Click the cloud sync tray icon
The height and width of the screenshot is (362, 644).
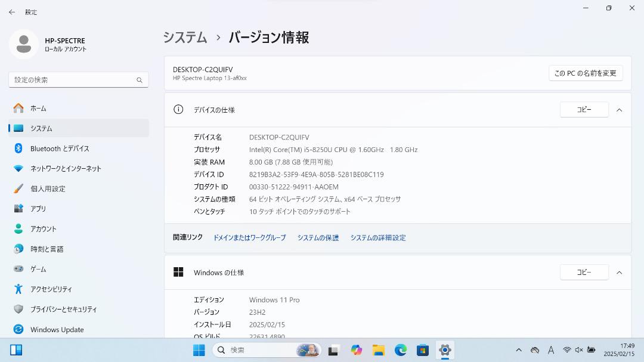tap(535, 350)
